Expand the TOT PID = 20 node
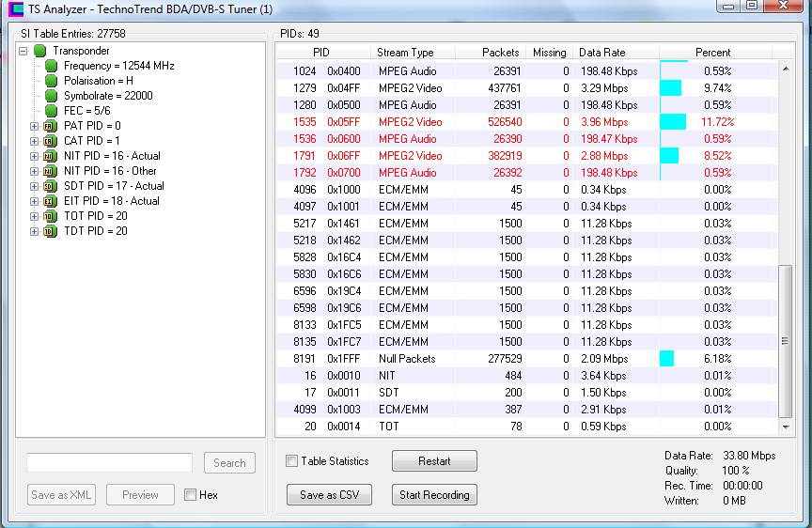Screen dimensions: 812x528 [x=35, y=216]
